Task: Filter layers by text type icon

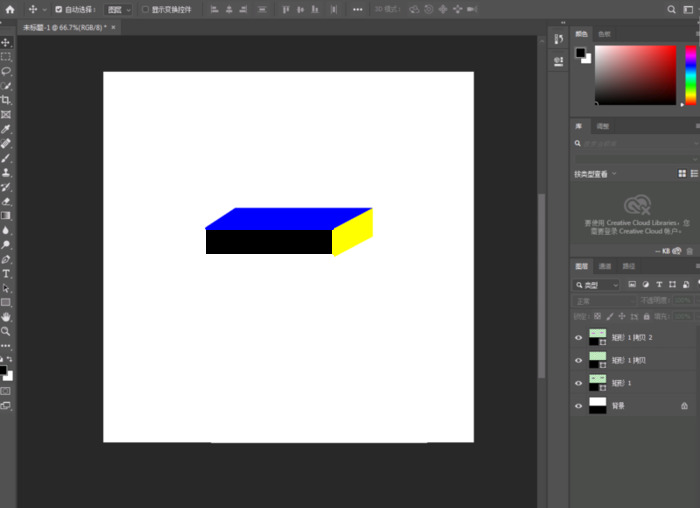Action: [660, 285]
